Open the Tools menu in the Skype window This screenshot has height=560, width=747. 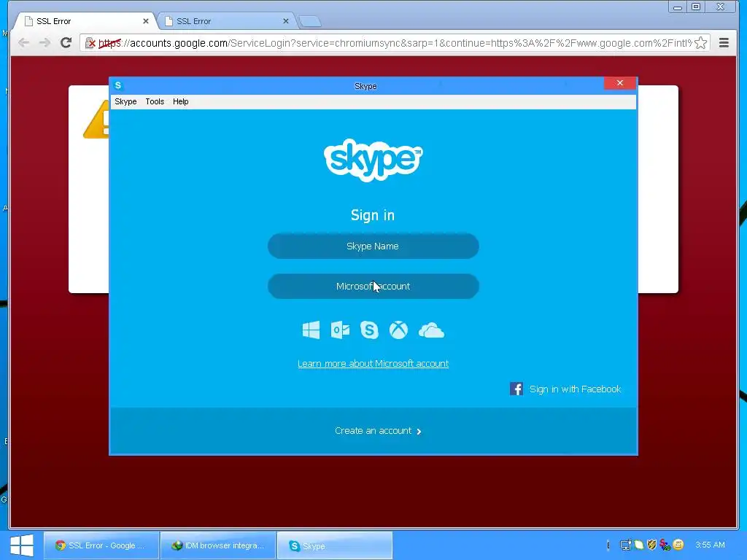pyautogui.click(x=155, y=101)
